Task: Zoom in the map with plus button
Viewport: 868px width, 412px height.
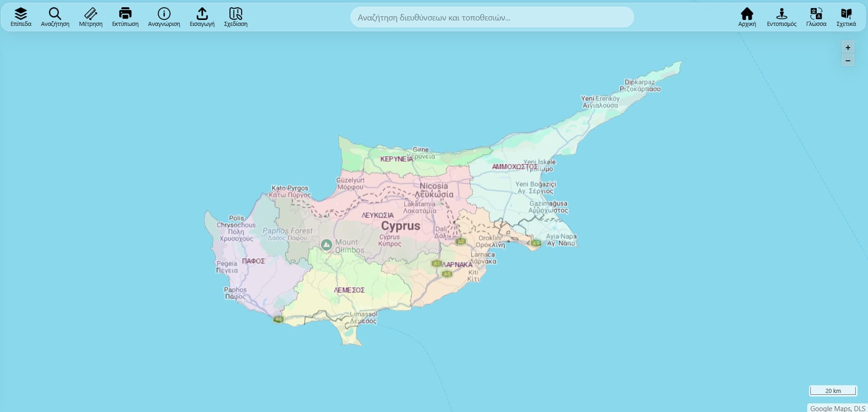Action: (x=848, y=47)
